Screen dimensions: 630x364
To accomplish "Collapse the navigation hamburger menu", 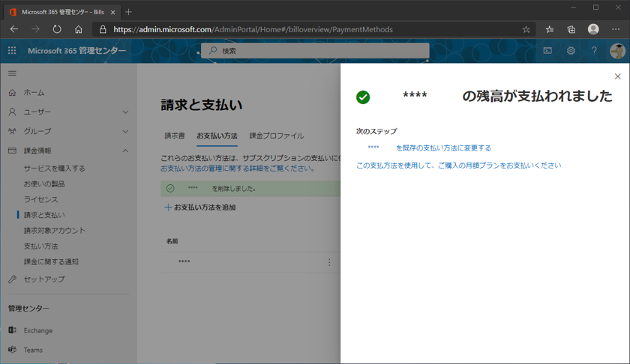I will tap(12, 73).
